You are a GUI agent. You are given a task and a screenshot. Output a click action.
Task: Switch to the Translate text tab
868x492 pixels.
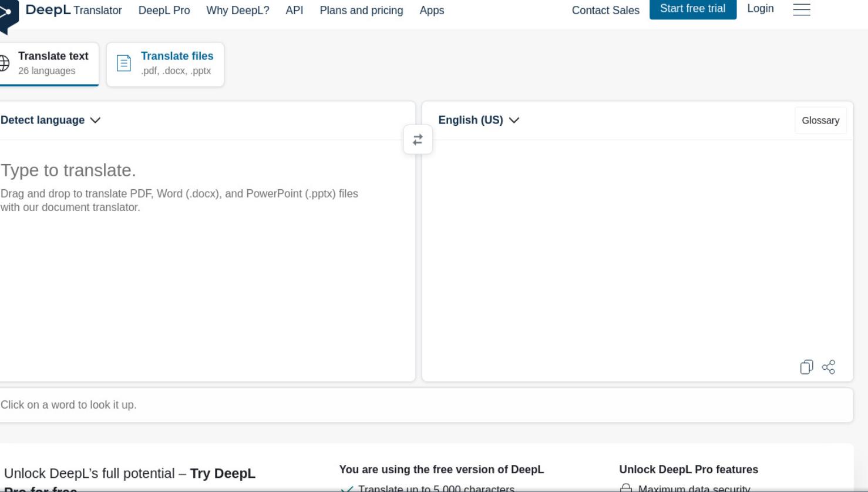click(x=49, y=63)
